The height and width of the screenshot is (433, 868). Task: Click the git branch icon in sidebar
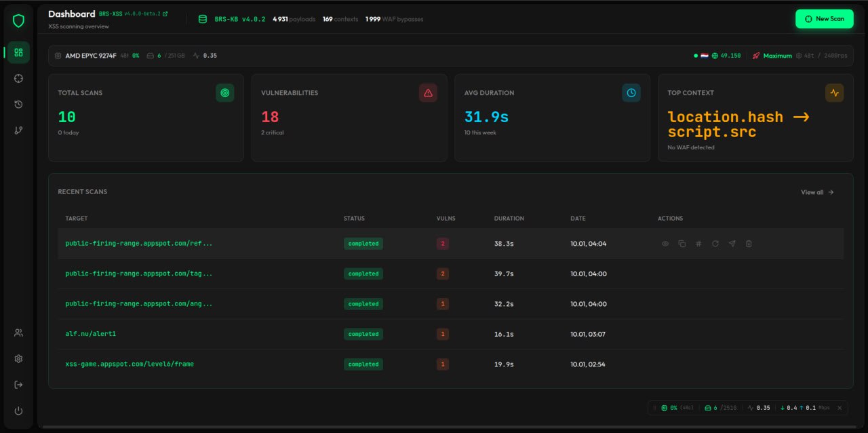click(x=18, y=130)
